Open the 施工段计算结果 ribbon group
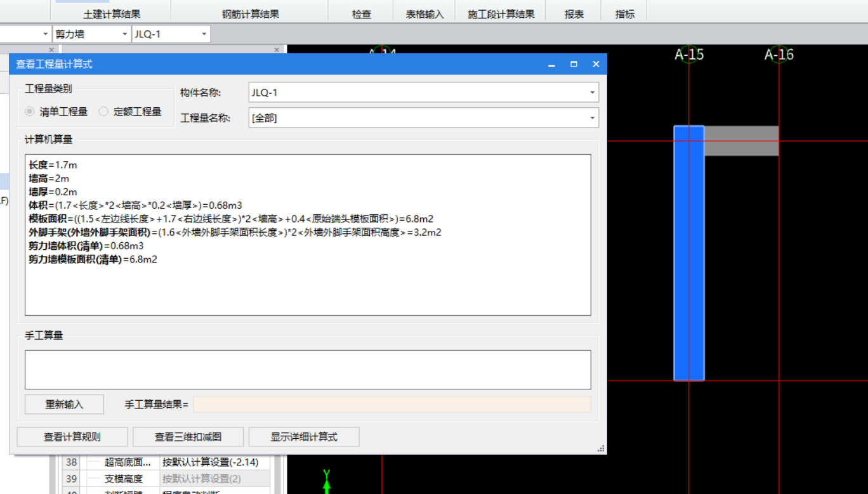The image size is (868, 494). pyautogui.click(x=501, y=14)
